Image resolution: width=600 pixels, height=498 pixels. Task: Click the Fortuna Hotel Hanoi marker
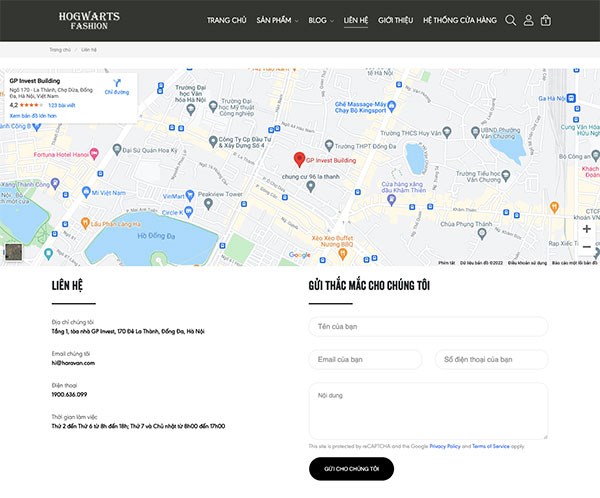pos(94,154)
